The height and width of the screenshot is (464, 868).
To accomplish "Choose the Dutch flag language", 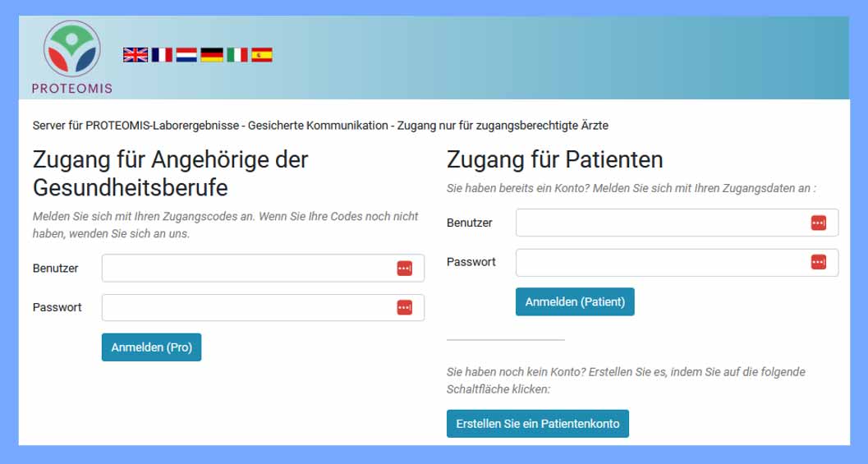I will pyautogui.click(x=186, y=55).
